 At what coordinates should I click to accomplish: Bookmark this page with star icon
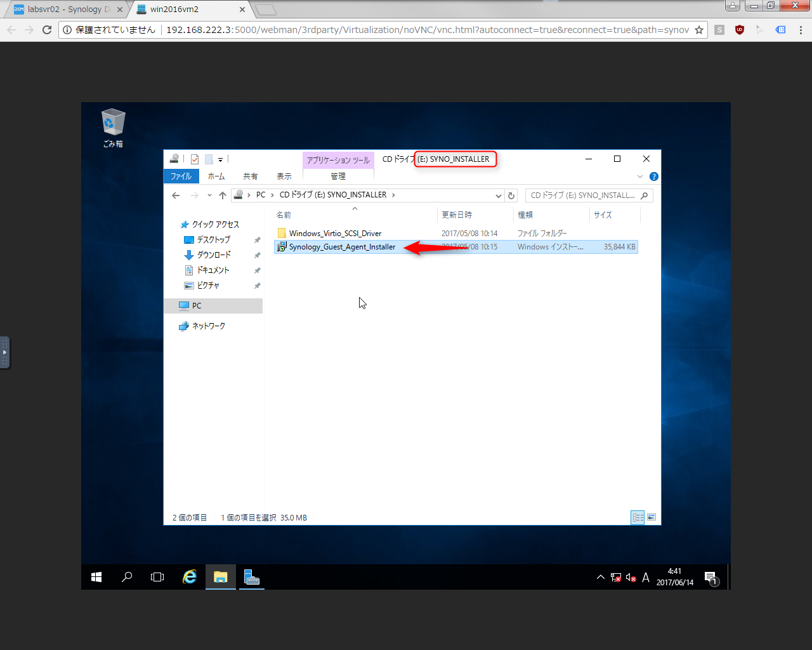pos(699,30)
